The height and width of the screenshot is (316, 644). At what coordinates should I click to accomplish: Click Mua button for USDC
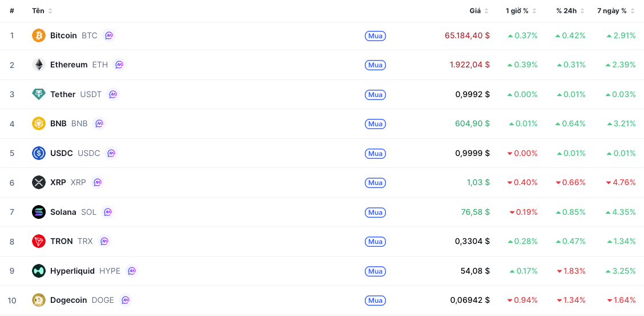tap(376, 153)
